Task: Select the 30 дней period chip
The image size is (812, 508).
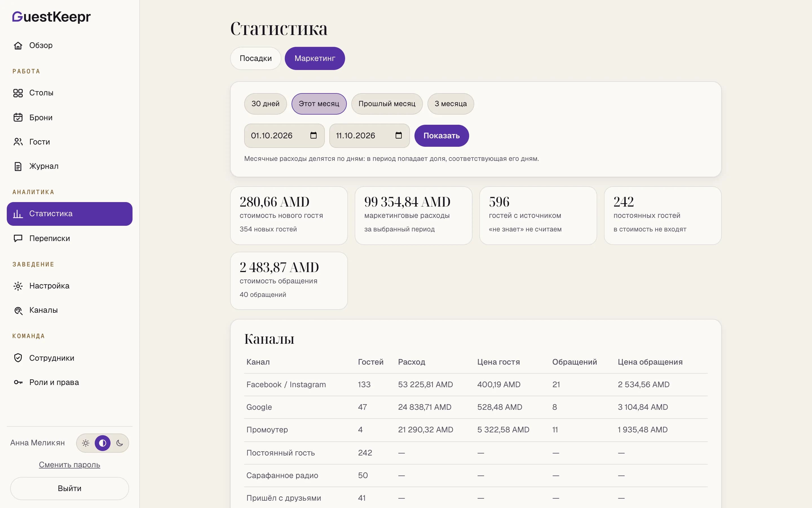Action: point(265,104)
